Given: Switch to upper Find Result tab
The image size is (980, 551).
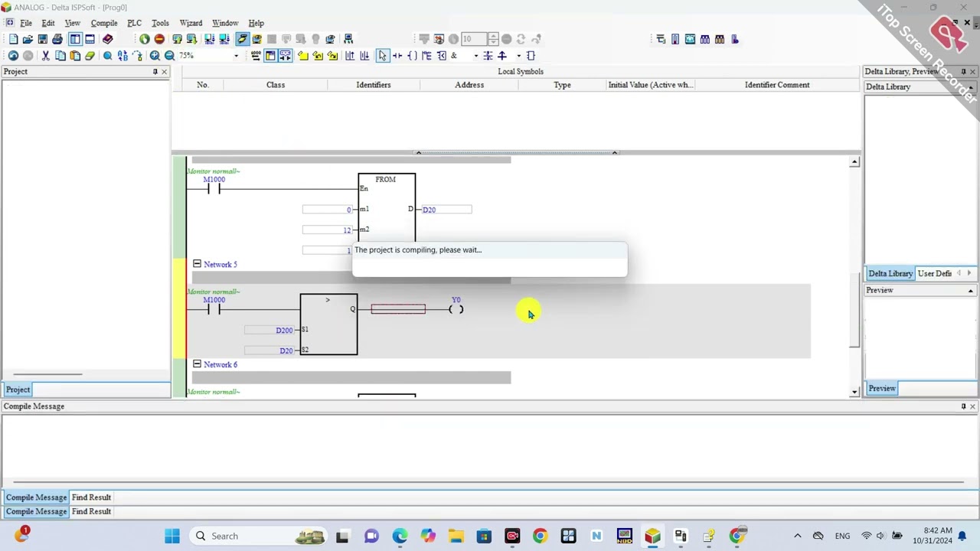Looking at the screenshot, I should 91,497.
